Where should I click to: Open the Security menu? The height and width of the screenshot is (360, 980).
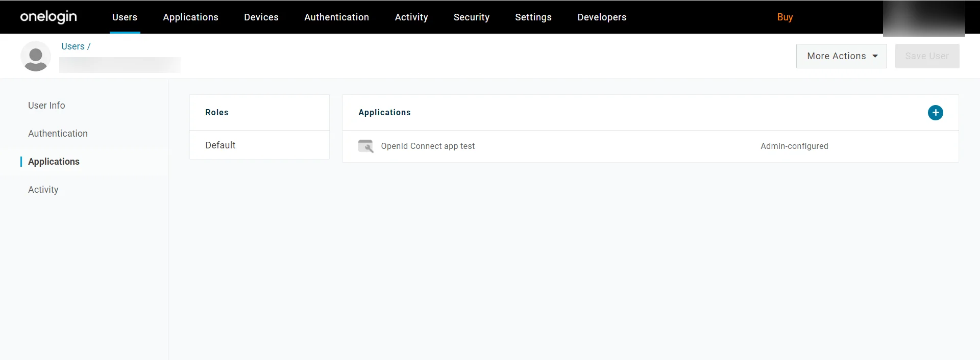point(471,17)
